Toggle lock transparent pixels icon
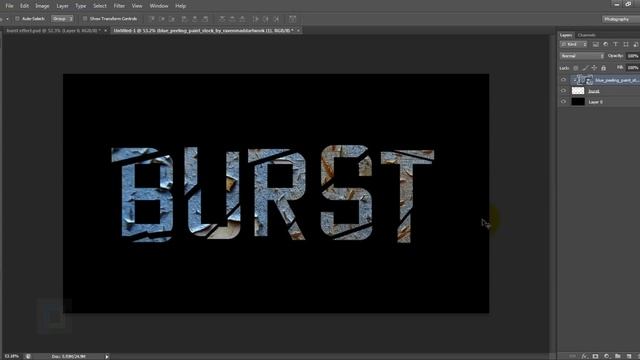The width and height of the screenshot is (640, 360). (576, 68)
